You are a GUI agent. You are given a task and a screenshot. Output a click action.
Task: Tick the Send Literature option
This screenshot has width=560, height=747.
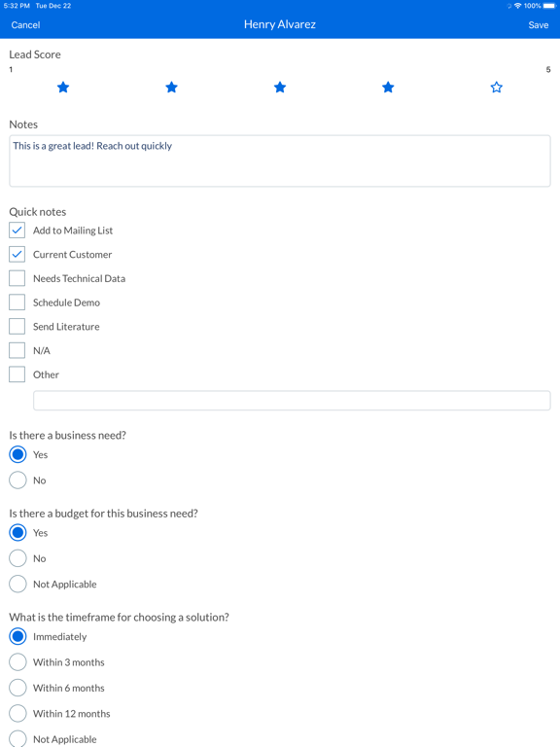point(17,327)
